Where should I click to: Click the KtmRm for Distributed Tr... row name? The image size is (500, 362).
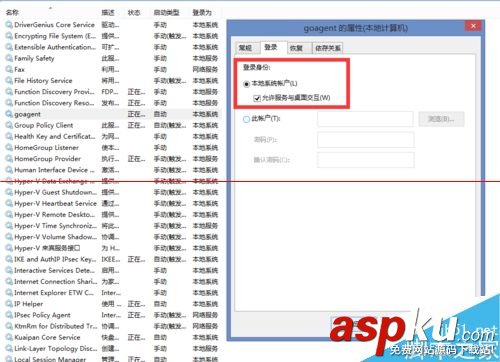pos(56,326)
